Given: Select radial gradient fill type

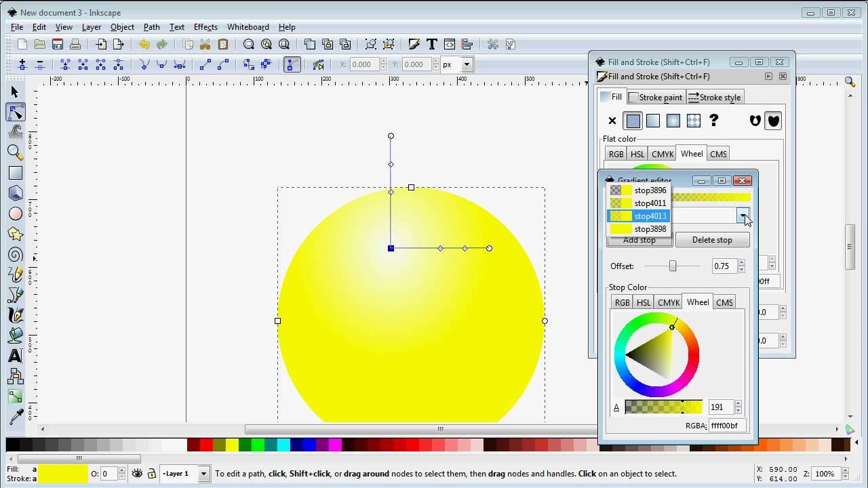Looking at the screenshot, I should tap(673, 121).
